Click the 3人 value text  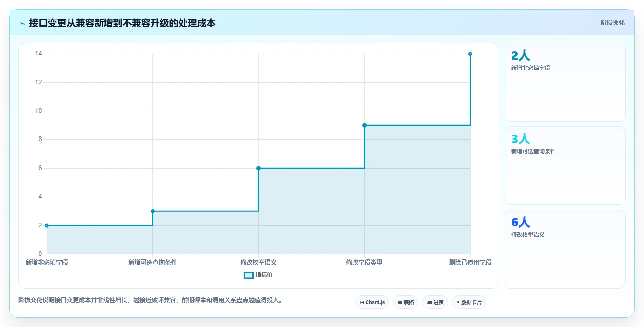520,139
